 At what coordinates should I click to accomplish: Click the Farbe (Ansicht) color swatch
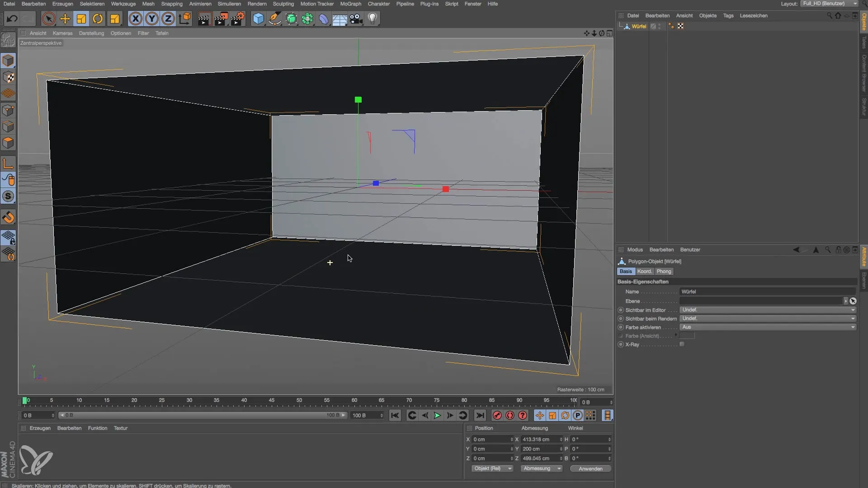click(687, 336)
